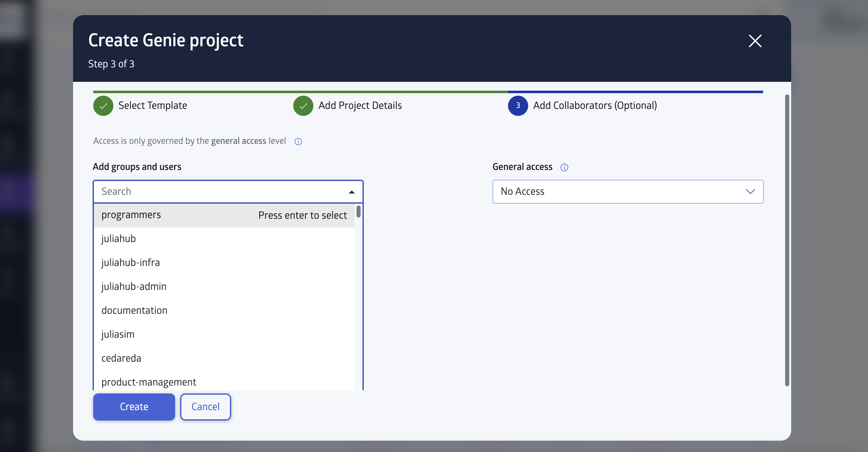
Task: Click the General access info icon
Action: pyautogui.click(x=563, y=167)
